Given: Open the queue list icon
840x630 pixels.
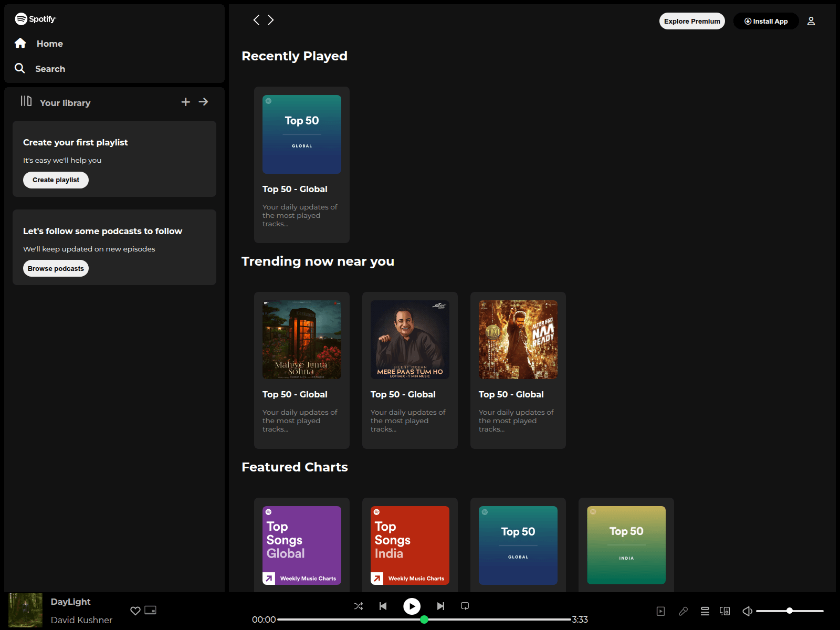Looking at the screenshot, I should [705, 611].
